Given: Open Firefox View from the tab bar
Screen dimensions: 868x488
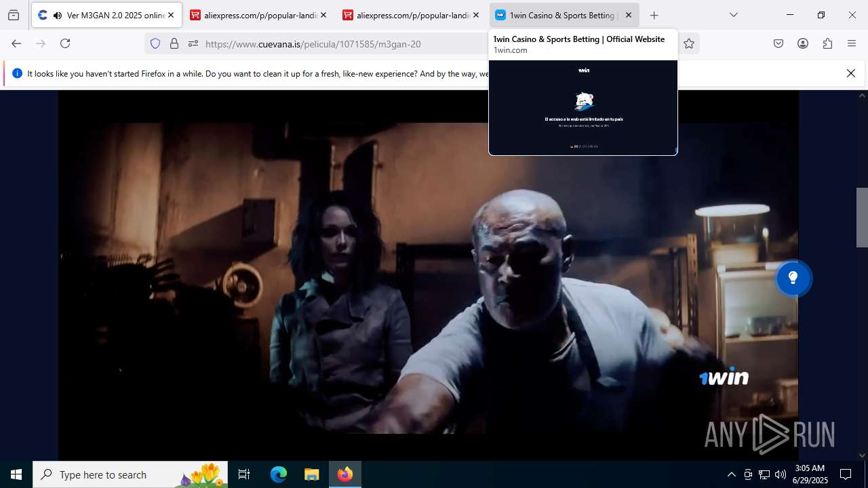Looking at the screenshot, I should 14,15.
